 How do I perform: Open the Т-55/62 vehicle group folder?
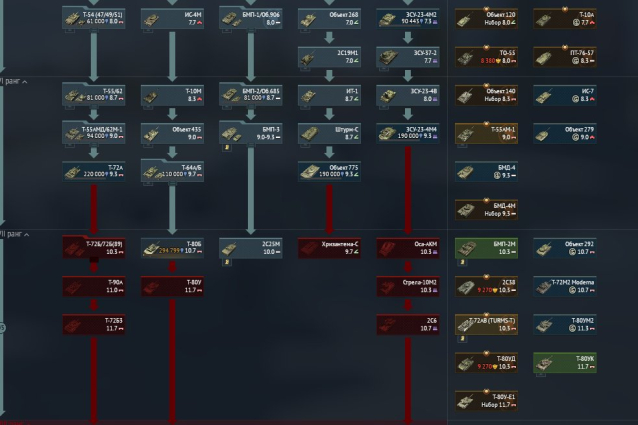[x=94, y=96]
